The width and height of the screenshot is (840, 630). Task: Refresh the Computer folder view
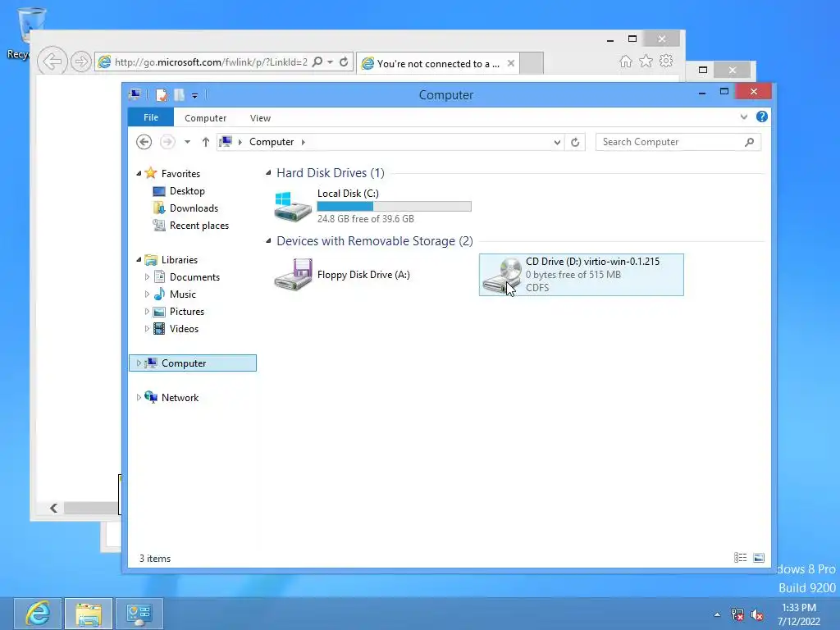575,142
